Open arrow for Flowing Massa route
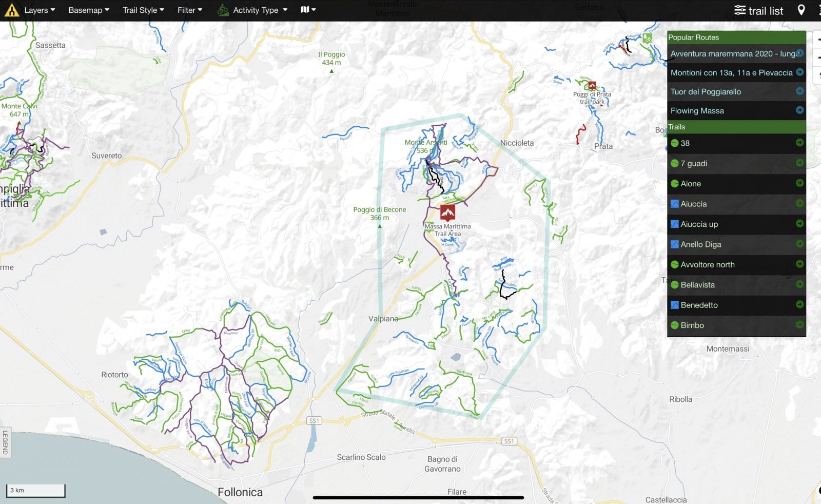821x504 pixels. tap(799, 110)
